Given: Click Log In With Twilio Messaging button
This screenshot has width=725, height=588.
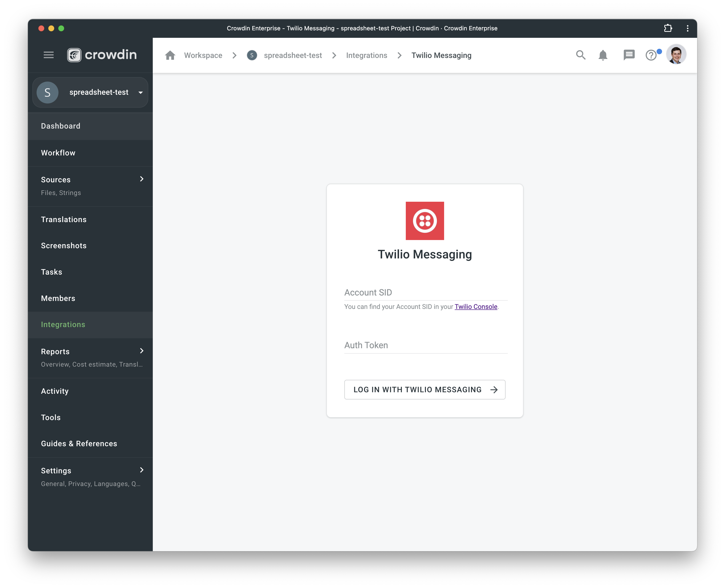Looking at the screenshot, I should 425,390.
